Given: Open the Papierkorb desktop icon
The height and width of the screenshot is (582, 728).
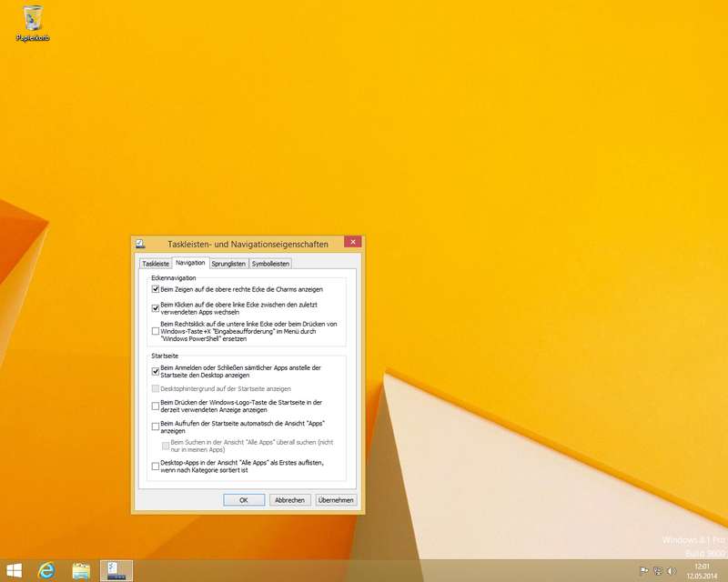Looking at the screenshot, I should click(x=32, y=22).
